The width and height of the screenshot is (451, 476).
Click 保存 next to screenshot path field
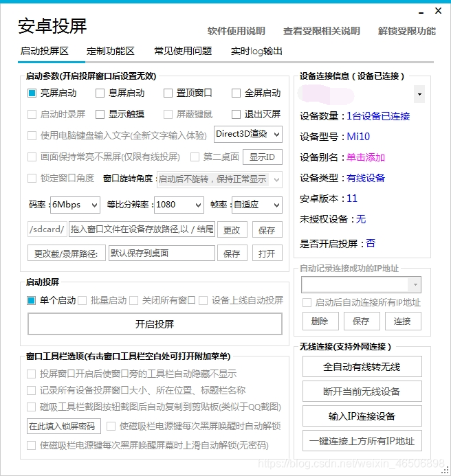tap(232, 253)
